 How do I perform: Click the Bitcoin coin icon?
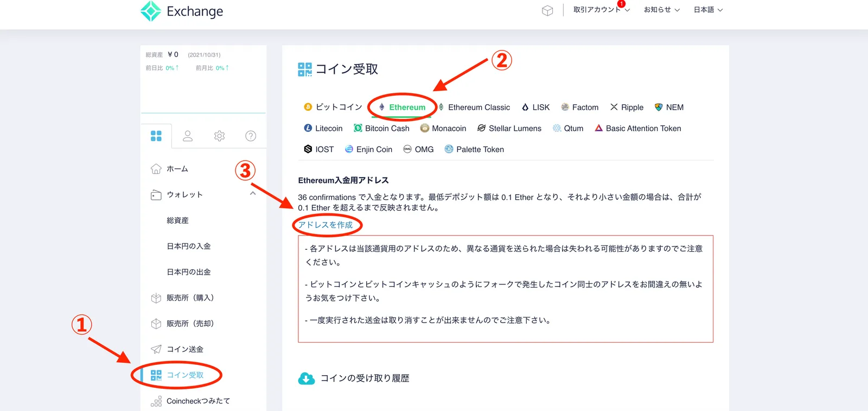click(x=308, y=107)
